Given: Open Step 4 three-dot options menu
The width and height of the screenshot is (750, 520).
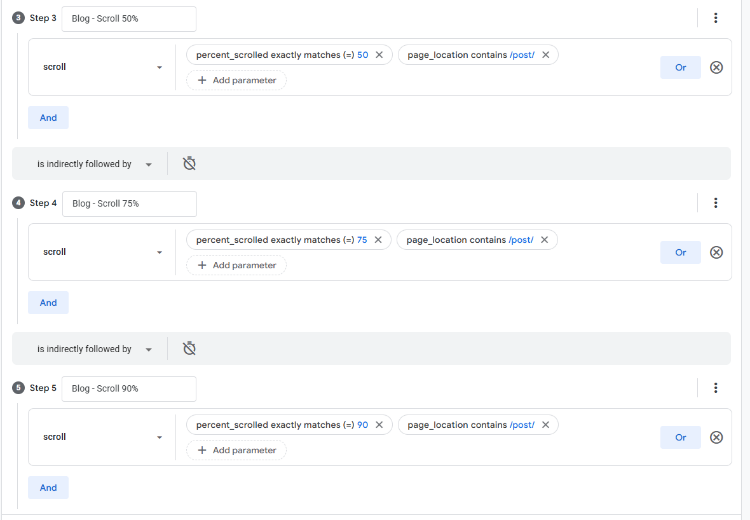Looking at the screenshot, I should pyautogui.click(x=715, y=203).
